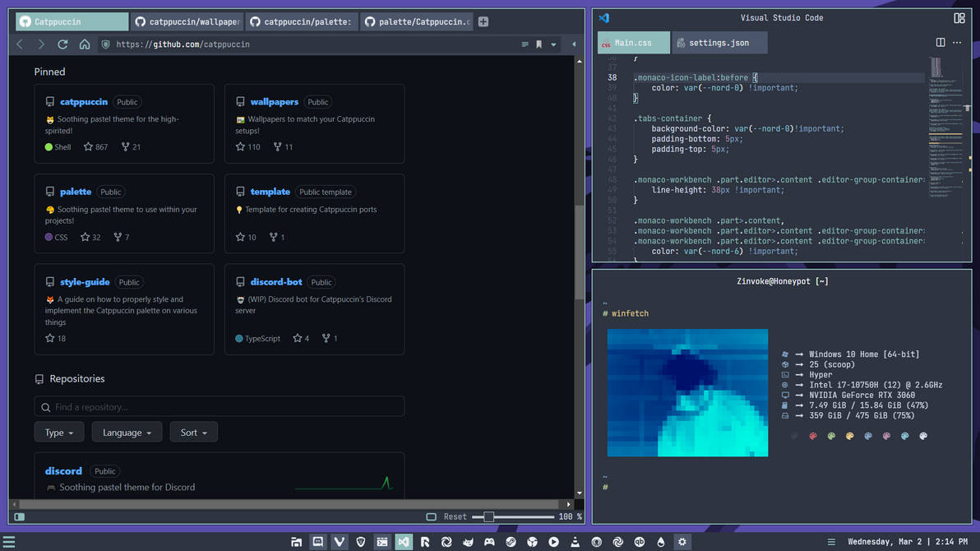Go forward in browser history

(x=41, y=44)
